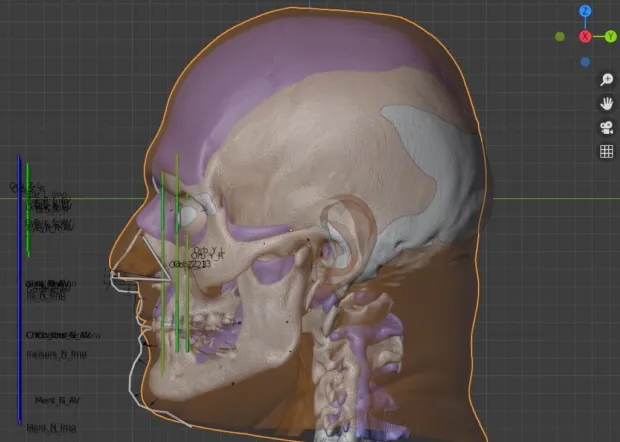
Task: Click the eyeball in the skull orbit
Action: point(188,215)
